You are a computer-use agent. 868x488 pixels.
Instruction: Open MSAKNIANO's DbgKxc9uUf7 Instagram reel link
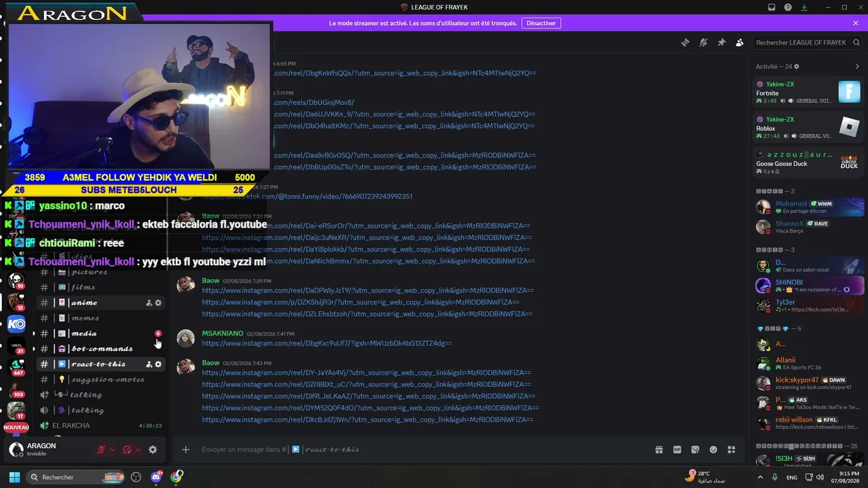[327, 344]
